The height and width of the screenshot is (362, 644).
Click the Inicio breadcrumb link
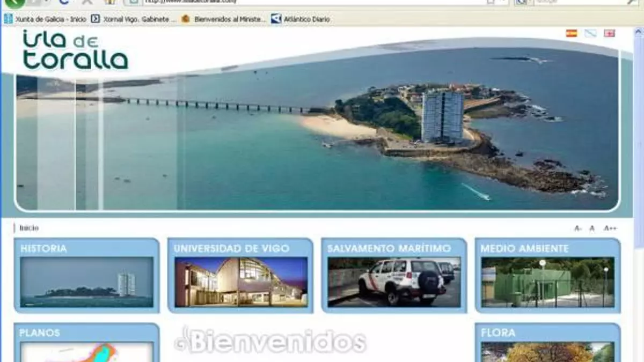coord(29,228)
